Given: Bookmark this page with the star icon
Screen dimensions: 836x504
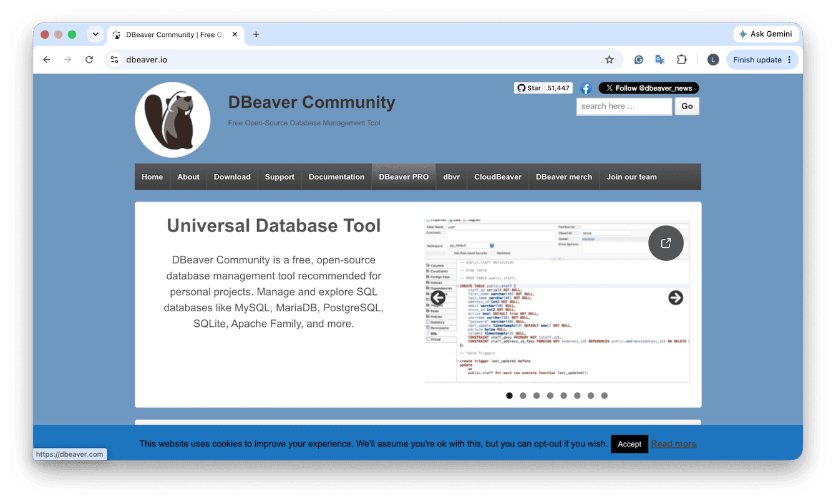Looking at the screenshot, I should tap(610, 60).
